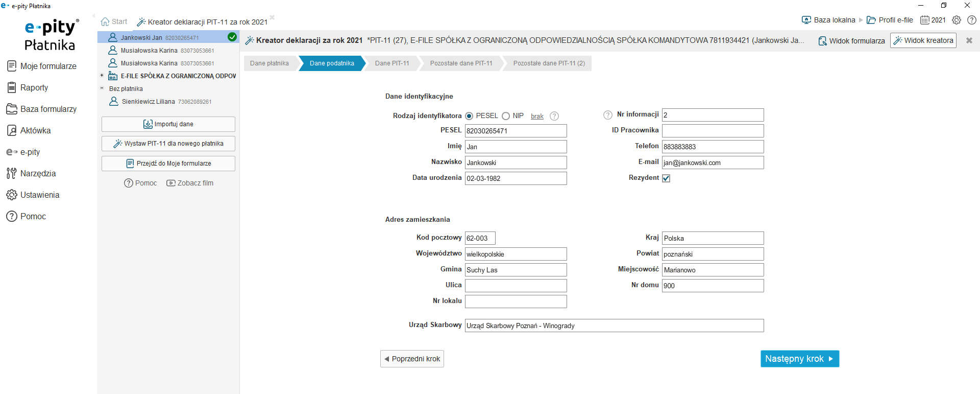Click the Nr domu field
The width and height of the screenshot is (980, 394).
[713, 286]
